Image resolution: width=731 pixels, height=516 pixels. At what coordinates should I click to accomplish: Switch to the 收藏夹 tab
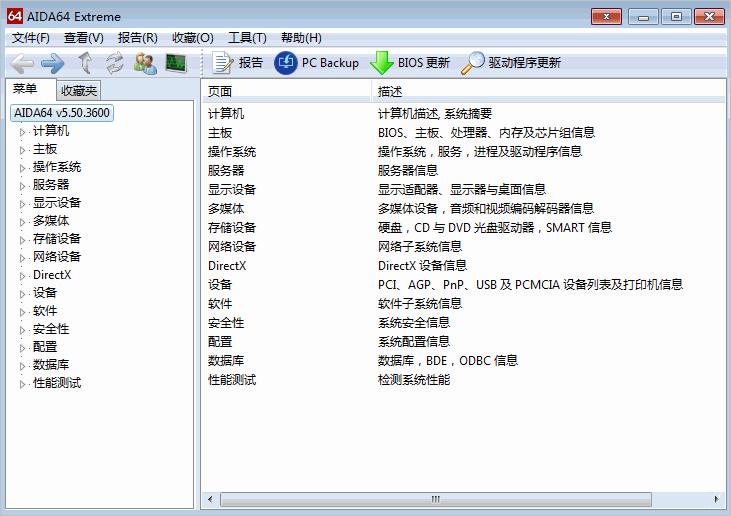[79, 90]
